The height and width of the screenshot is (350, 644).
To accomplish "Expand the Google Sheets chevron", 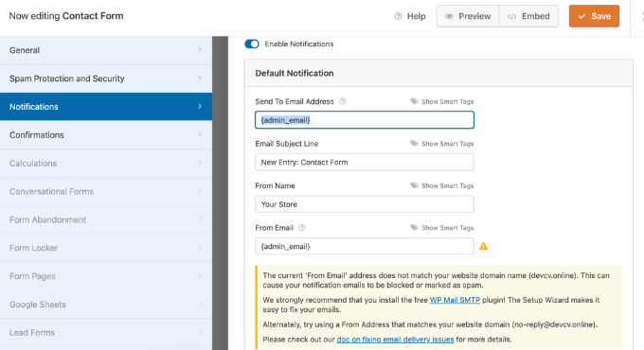I will pos(200,304).
